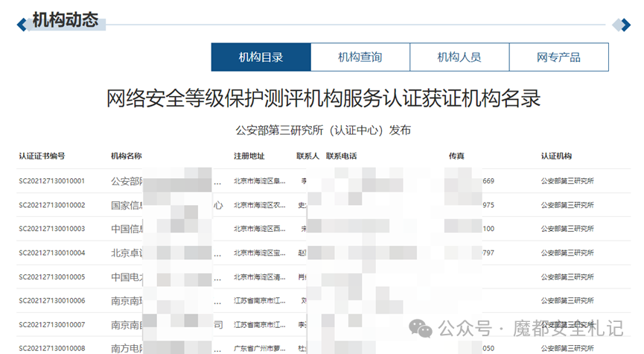Click the 注册地址 column header
Image resolution: width=644 pixels, height=354 pixels.
pyautogui.click(x=249, y=156)
